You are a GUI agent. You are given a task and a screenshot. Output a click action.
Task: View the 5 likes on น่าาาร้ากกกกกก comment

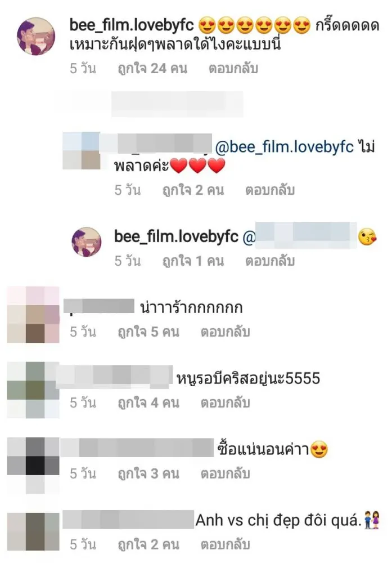tap(149, 332)
